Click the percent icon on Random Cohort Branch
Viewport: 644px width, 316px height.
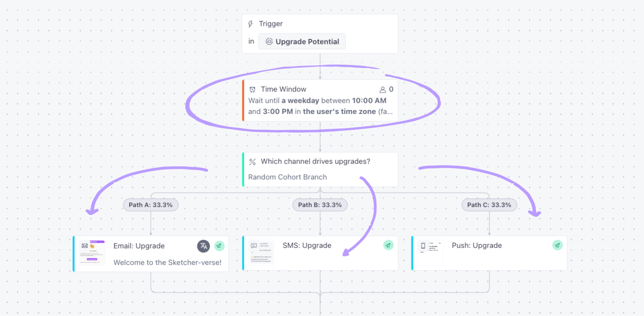click(253, 162)
